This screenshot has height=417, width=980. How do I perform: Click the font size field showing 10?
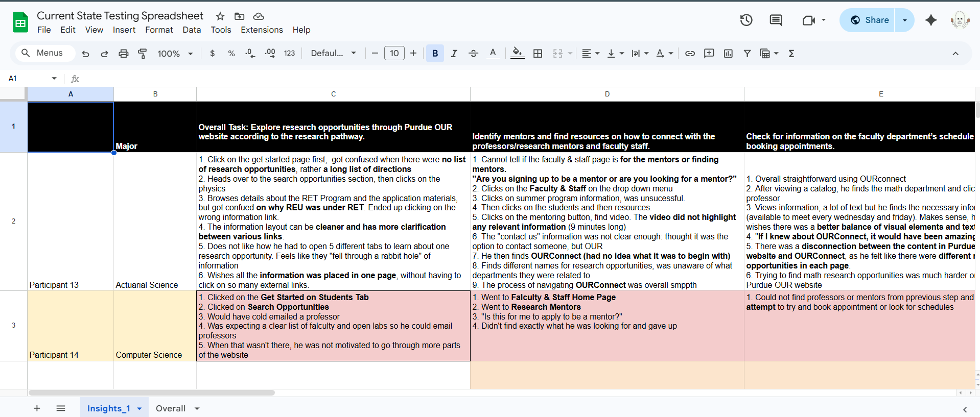coord(394,53)
